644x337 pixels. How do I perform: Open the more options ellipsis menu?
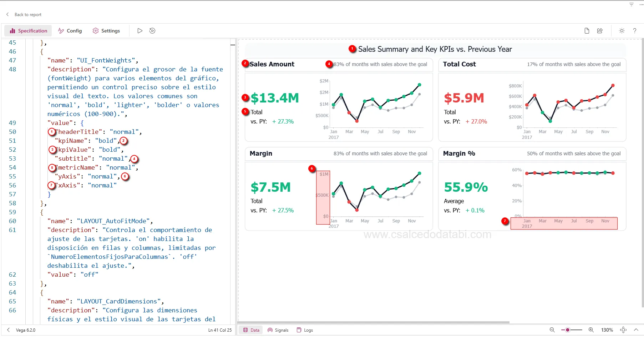pyautogui.click(x=640, y=4)
